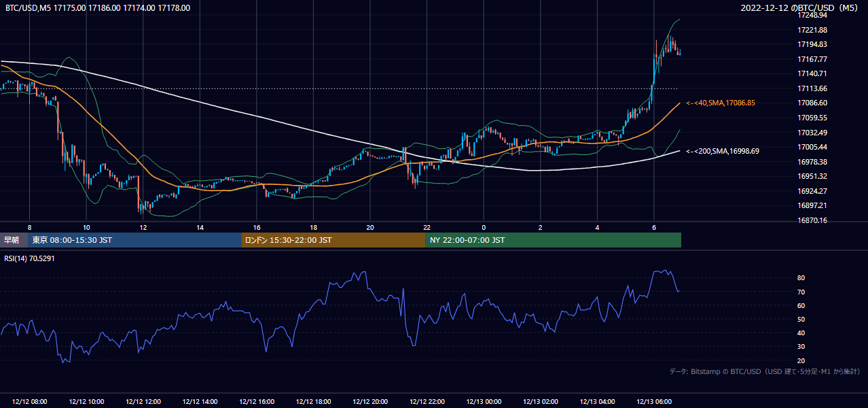868x408 pixels.
Task: Click hour tick 18 under price chart
Action: tap(313, 227)
